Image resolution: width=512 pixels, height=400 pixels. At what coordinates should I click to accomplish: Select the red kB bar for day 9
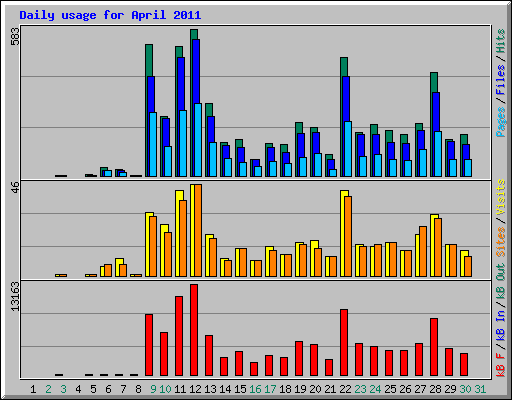(149, 345)
